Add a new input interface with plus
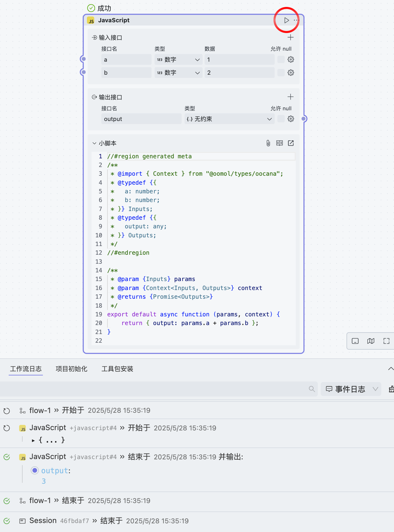Image resolution: width=394 pixels, height=532 pixels. tap(290, 37)
